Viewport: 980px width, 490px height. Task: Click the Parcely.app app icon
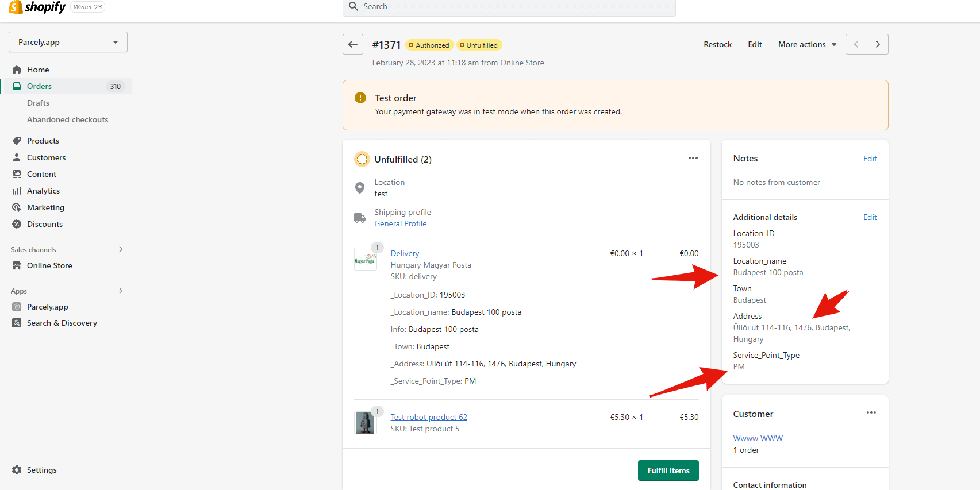pyautogui.click(x=17, y=307)
